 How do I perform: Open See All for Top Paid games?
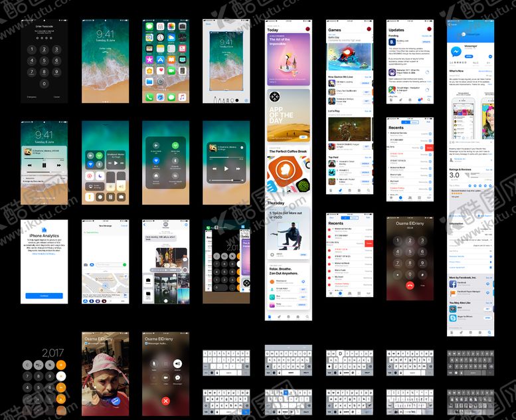pos(368,157)
